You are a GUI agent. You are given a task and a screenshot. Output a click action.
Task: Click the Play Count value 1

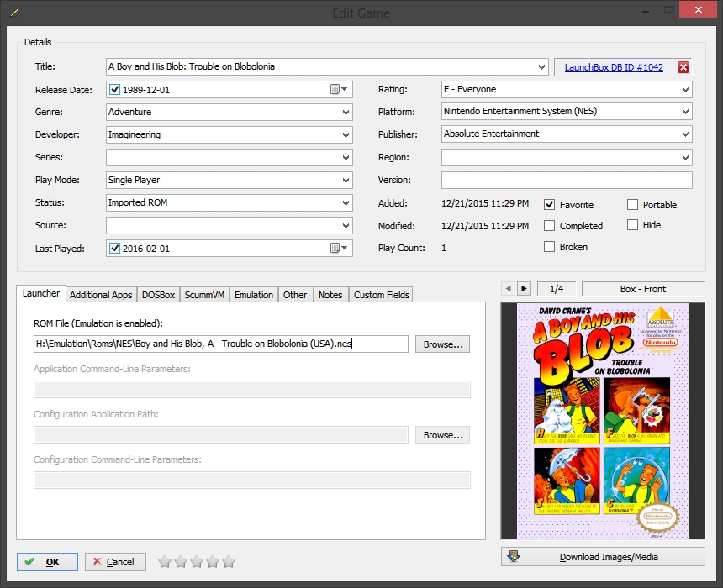(444, 248)
